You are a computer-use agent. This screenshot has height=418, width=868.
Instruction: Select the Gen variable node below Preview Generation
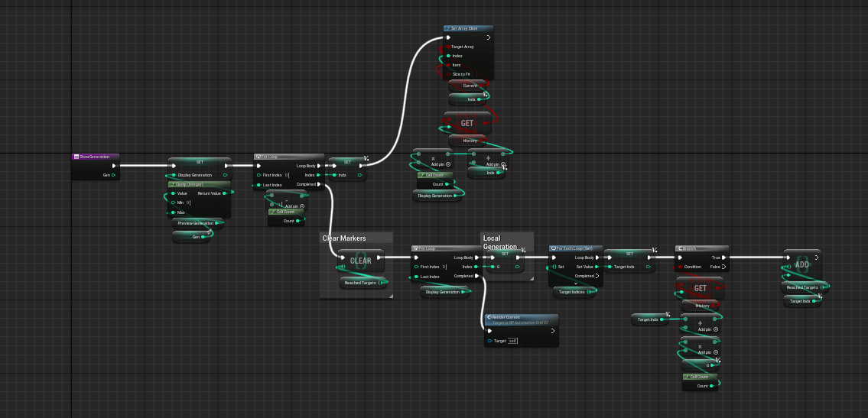point(192,237)
